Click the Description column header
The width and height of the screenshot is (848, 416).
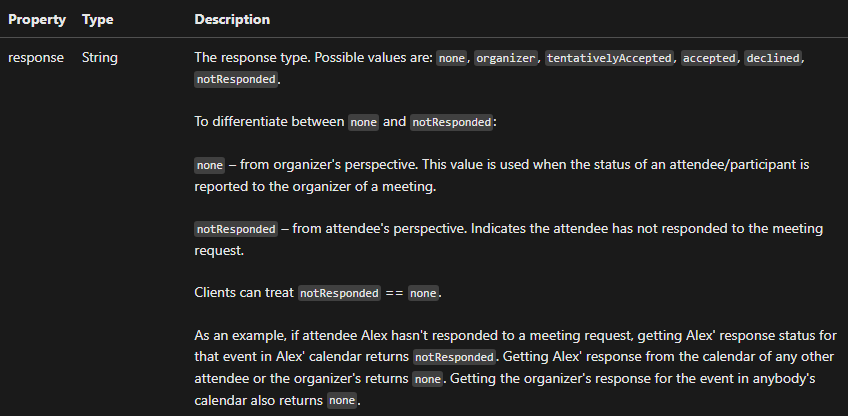[x=232, y=19]
